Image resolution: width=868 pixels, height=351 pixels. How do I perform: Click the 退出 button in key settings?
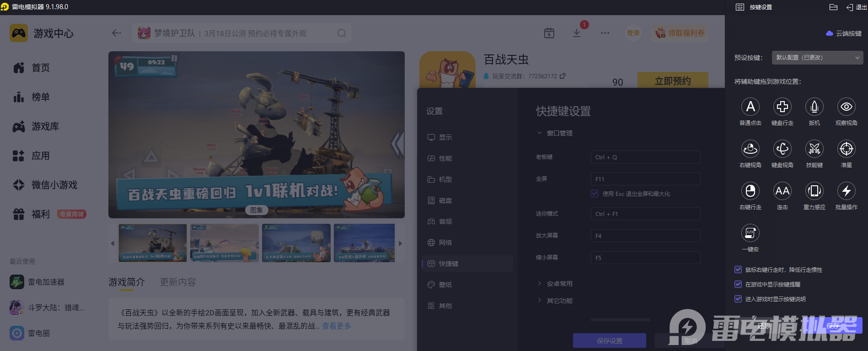click(856, 7)
